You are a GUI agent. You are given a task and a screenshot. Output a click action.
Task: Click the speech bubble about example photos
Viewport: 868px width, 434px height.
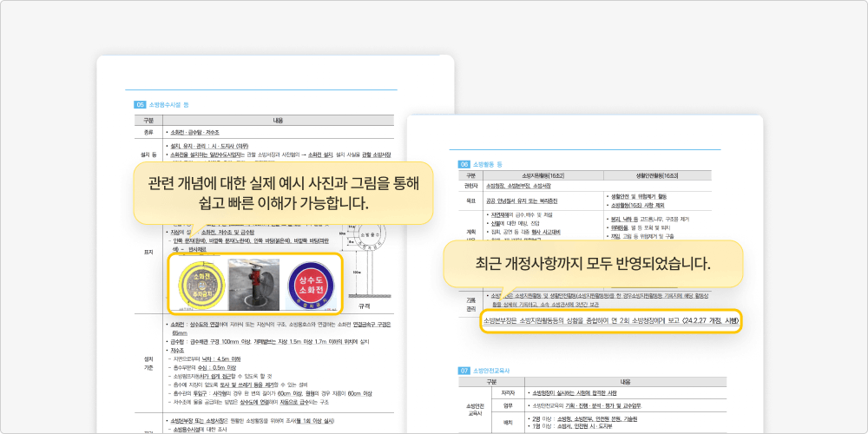point(284,194)
